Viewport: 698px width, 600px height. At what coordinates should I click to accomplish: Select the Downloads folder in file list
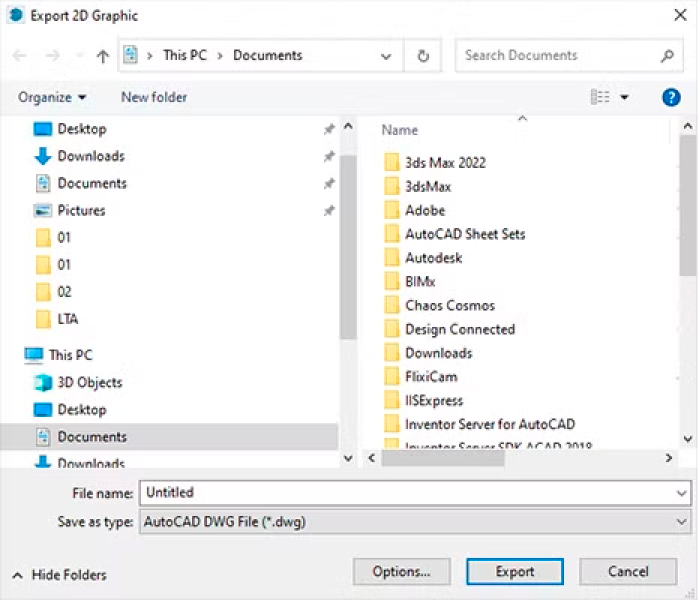[427, 353]
